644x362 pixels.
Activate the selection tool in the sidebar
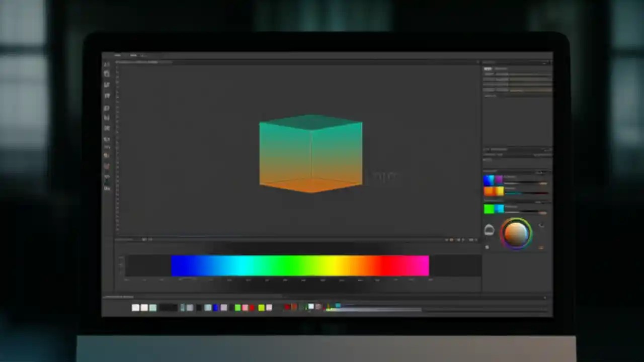(x=107, y=74)
